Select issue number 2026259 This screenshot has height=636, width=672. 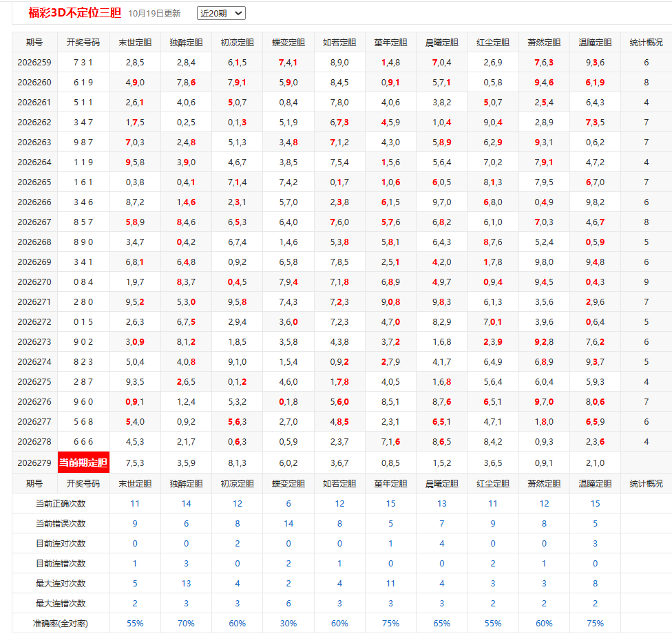[34, 63]
